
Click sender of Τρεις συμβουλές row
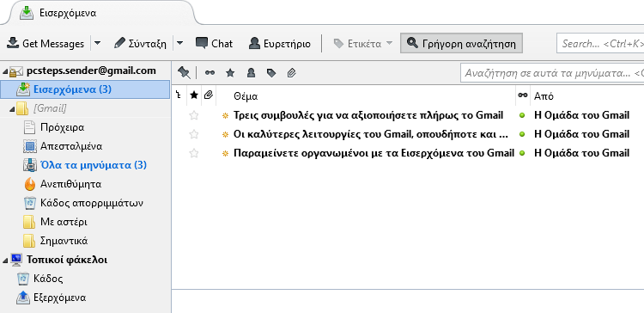[x=581, y=115]
